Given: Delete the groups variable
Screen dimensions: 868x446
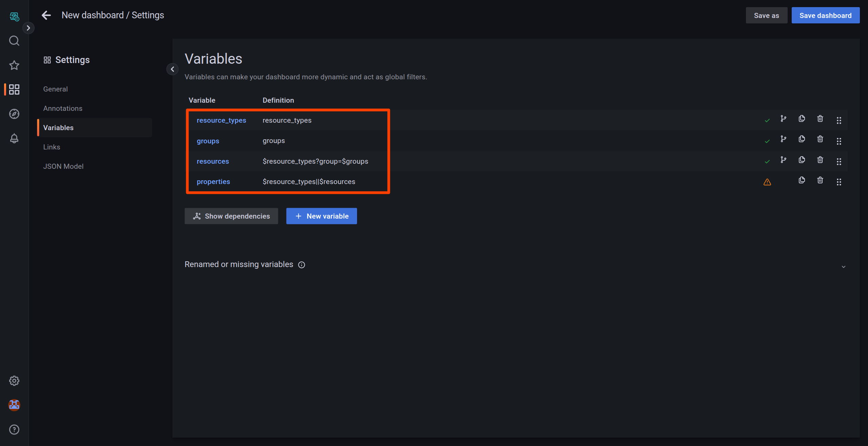Looking at the screenshot, I should [820, 139].
